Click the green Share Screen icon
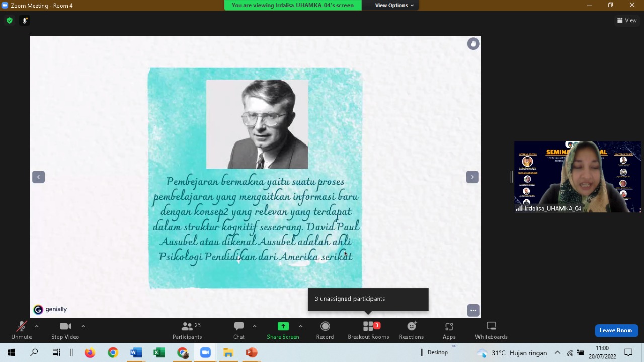Viewport: 644px width, 362px height. tap(283, 326)
